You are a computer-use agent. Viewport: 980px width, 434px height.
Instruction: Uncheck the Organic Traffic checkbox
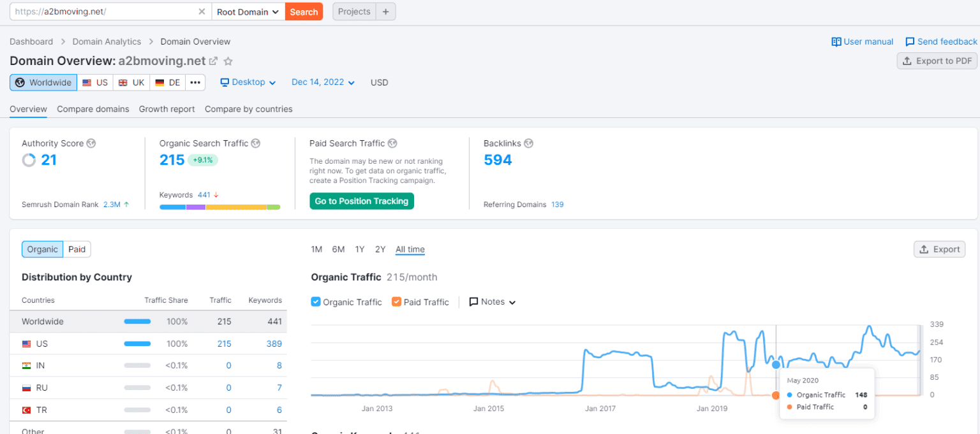316,302
